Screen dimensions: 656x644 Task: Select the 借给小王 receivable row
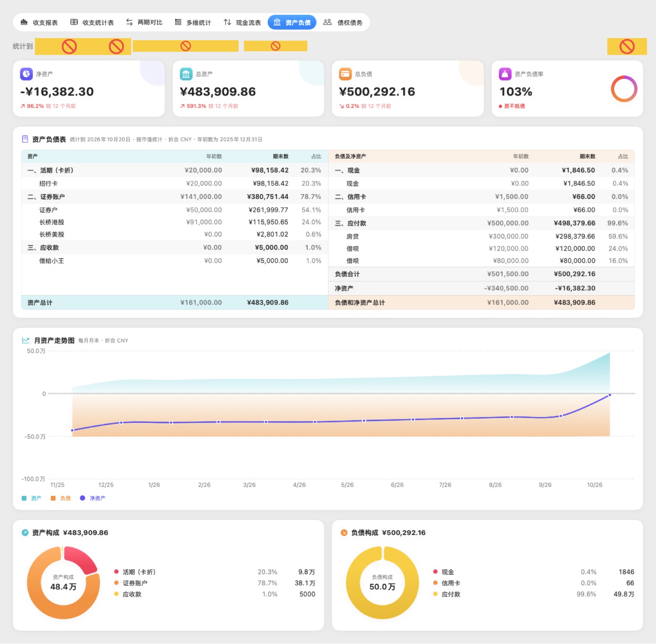tap(175, 260)
